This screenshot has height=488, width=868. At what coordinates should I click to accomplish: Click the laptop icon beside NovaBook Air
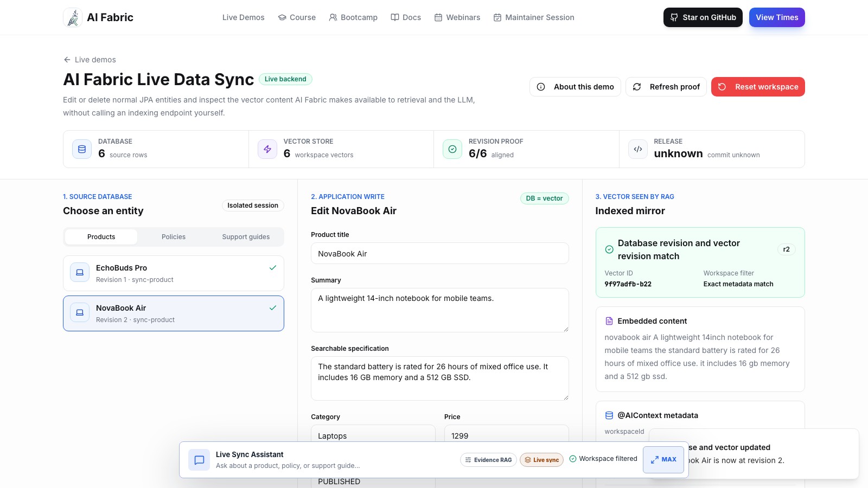[x=80, y=313]
